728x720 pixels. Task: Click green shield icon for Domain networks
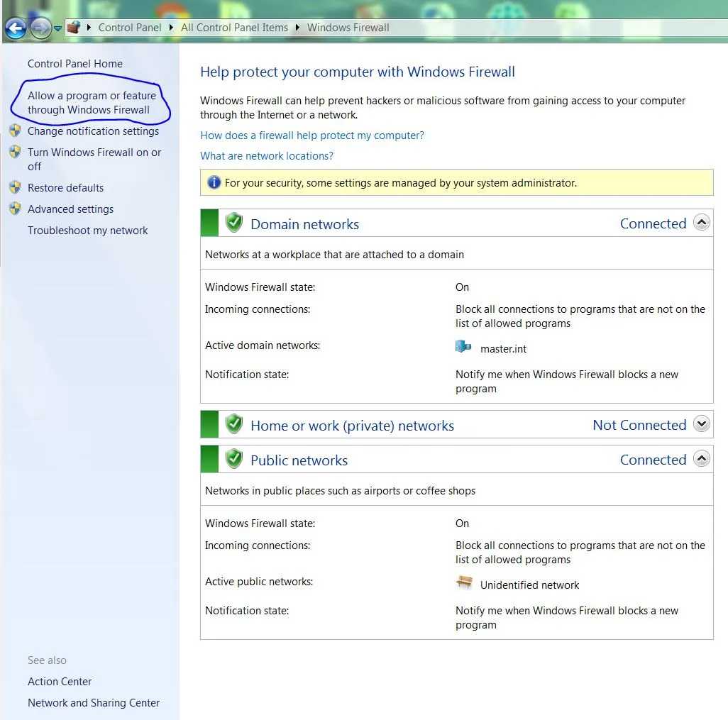pyautogui.click(x=234, y=223)
